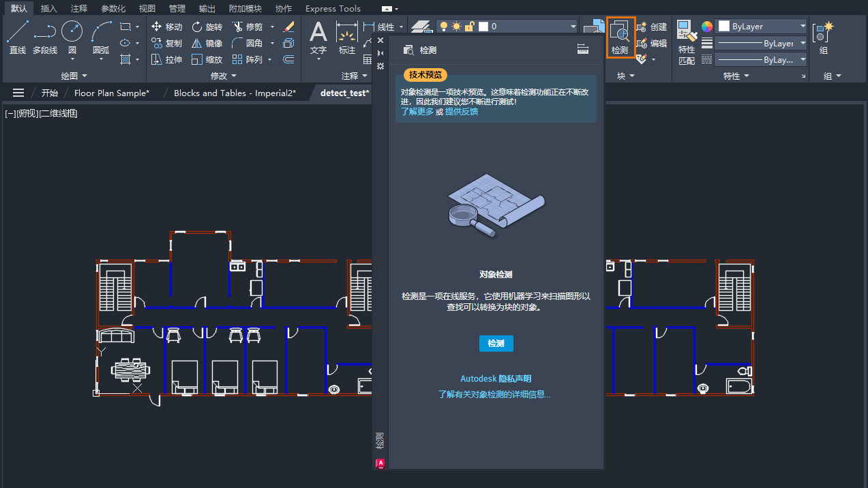The width and height of the screenshot is (868, 488).
Task: Toggle the layer visibility lightbulb
Action: coord(444,27)
